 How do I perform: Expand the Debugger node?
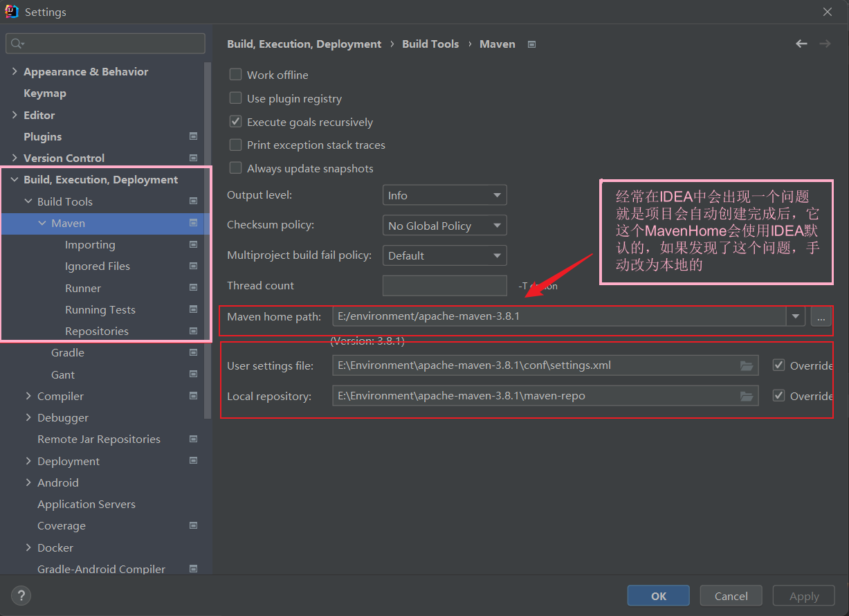coord(28,417)
